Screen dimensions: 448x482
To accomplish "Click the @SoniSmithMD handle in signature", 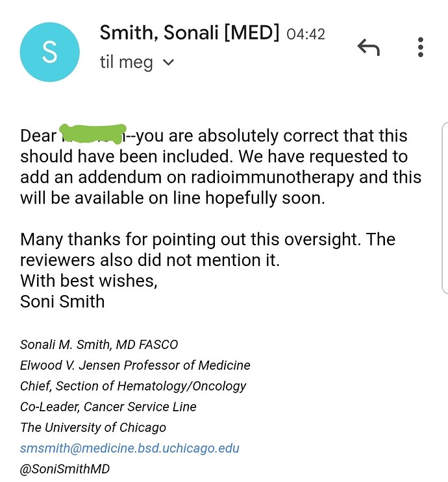I will tap(65, 469).
